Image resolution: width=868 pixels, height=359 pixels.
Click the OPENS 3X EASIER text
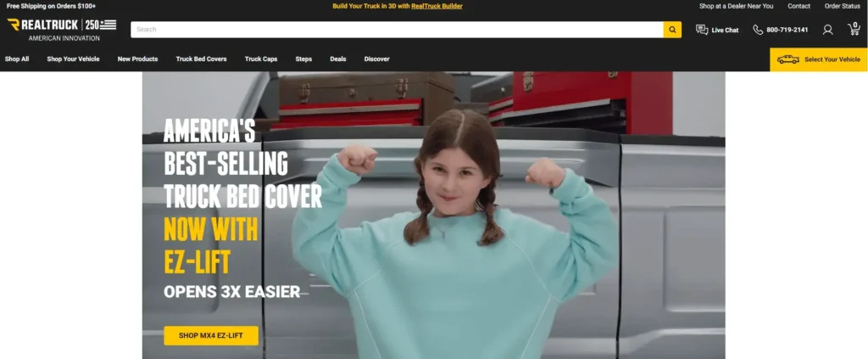[x=232, y=291]
